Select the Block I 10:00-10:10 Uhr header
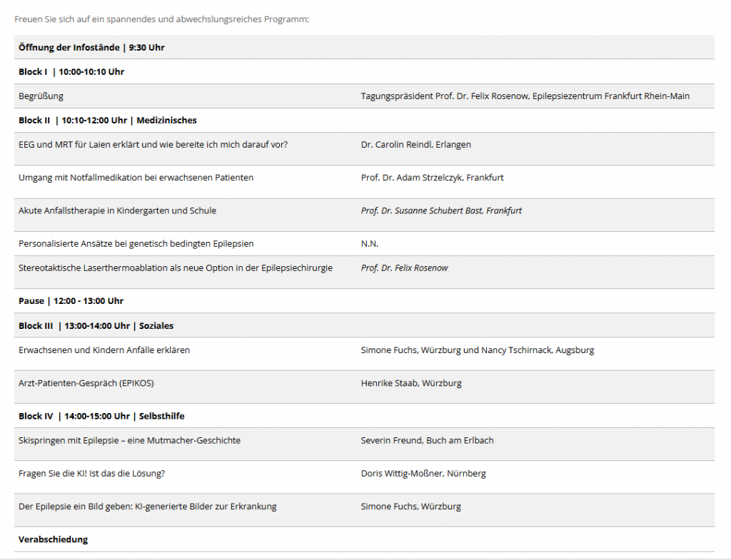The width and height of the screenshot is (731, 560). (x=71, y=72)
